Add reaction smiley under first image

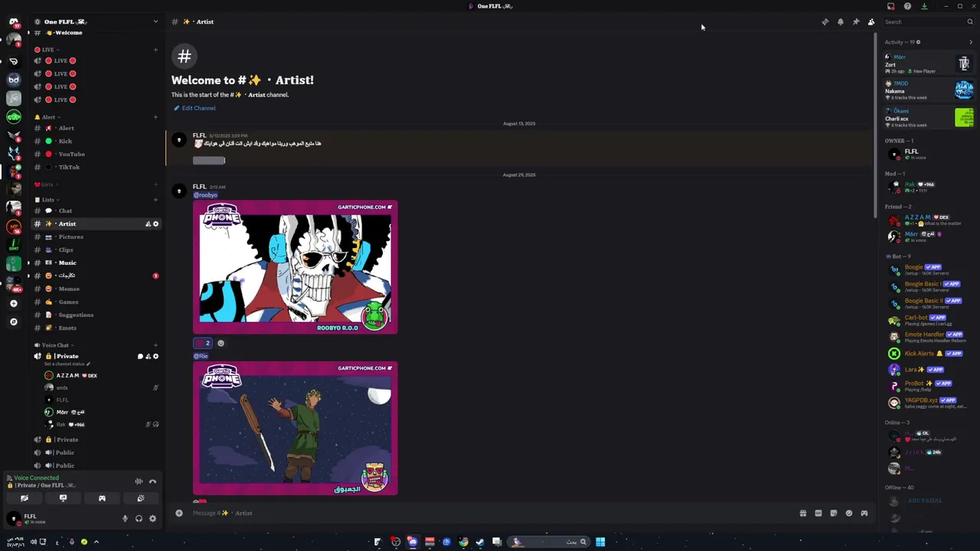pos(220,344)
